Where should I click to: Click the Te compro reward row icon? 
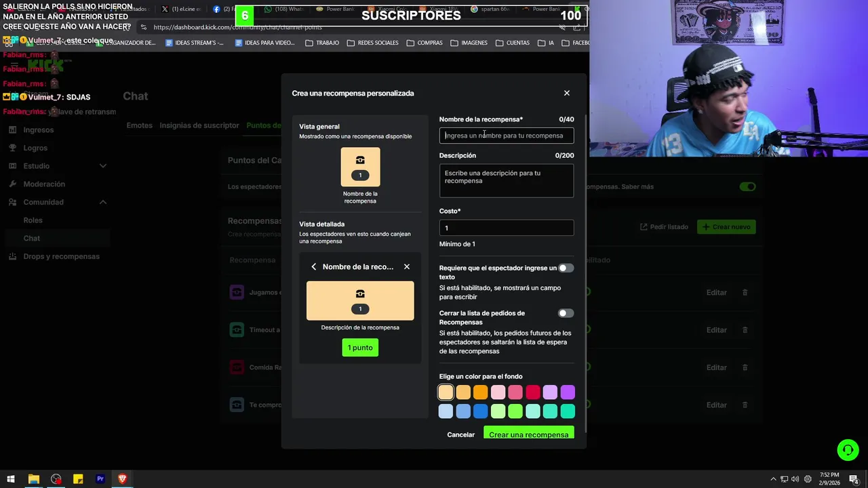(237, 405)
